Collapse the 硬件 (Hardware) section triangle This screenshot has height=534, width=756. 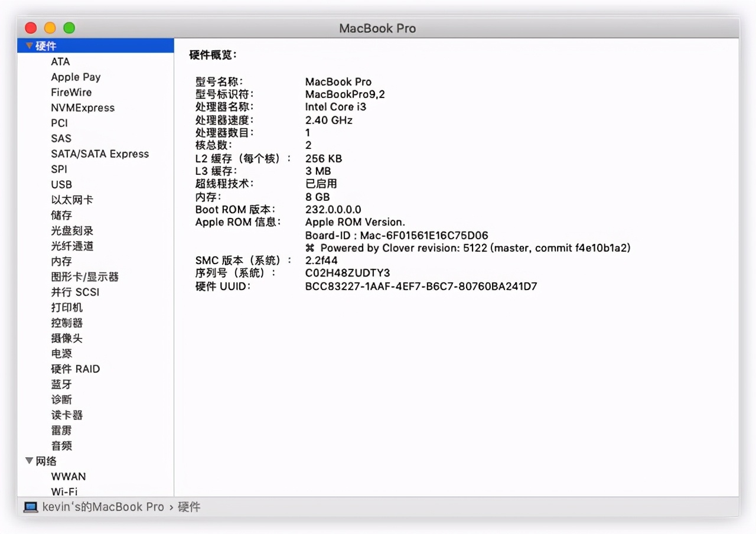[x=29, y=45]
